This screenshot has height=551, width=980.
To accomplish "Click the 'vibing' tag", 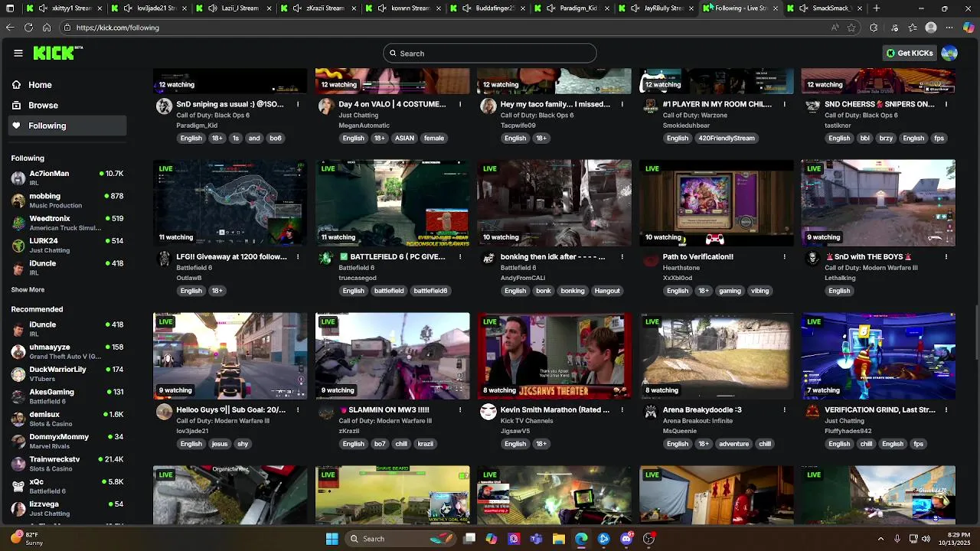I will click(759, 291).
